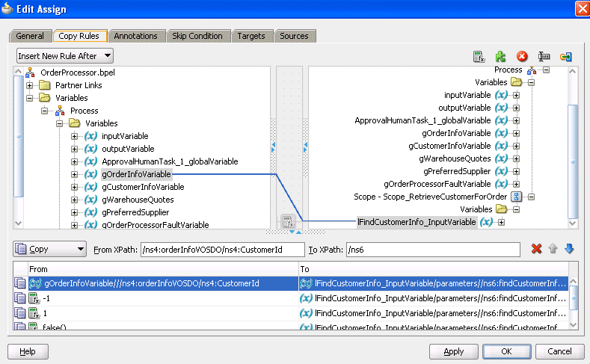
Task: Click the OrderProcessor.bpel process icon
Action: pyautogui.click(x=30, y=73)
